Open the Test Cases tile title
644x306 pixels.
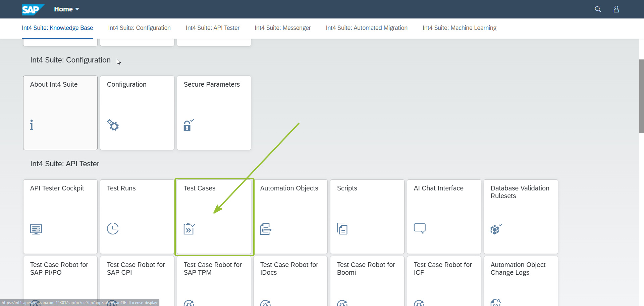[x=200, y=188]
